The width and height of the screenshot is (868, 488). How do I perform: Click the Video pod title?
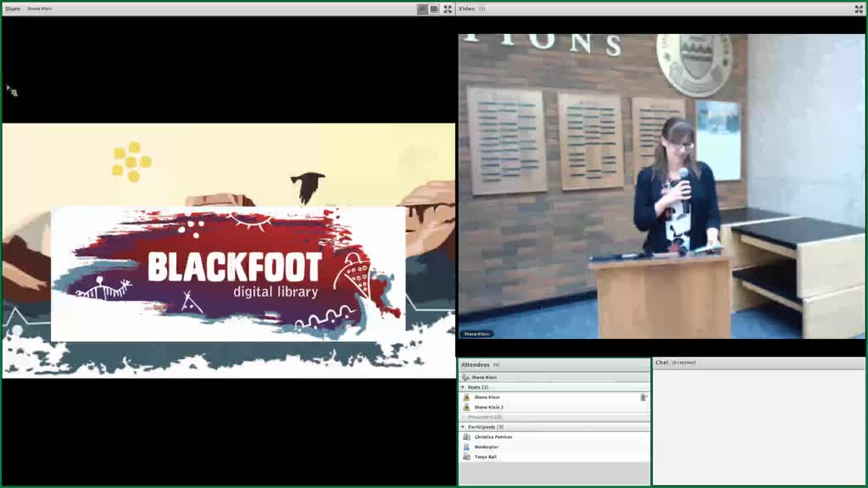(x=467, y=8)
